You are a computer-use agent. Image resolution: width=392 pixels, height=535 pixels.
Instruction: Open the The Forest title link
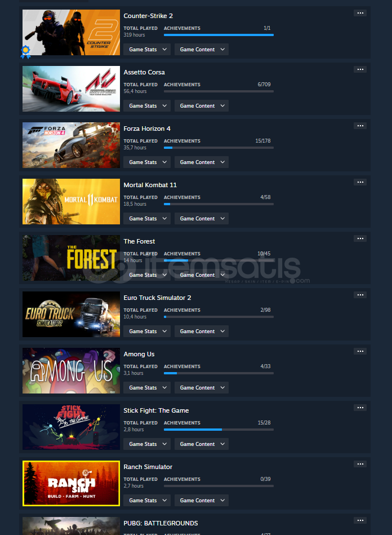[x=139, y=241]
